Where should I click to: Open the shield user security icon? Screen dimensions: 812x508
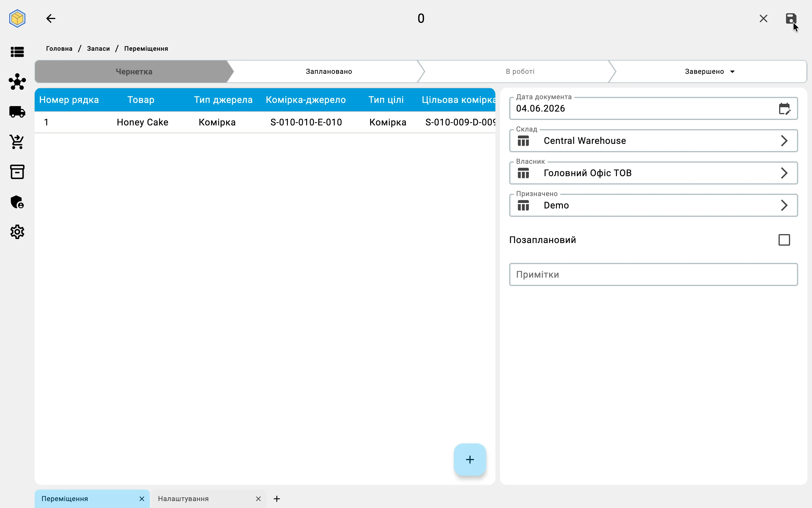pos(17,202)
